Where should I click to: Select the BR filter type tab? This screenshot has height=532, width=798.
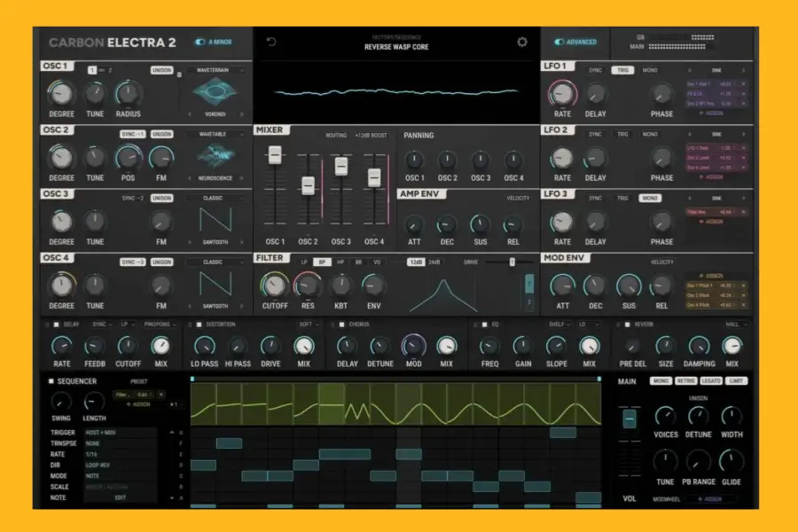[x=358, y=262]
